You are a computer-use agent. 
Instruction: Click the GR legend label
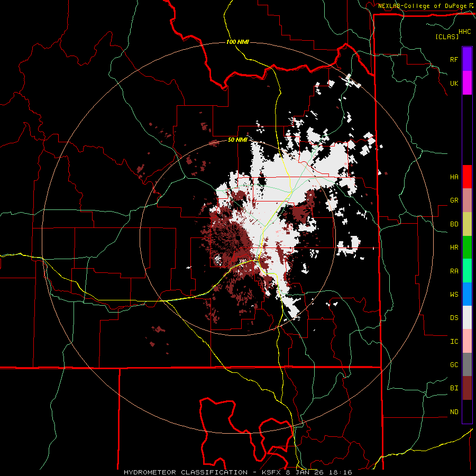click(454, 200)
